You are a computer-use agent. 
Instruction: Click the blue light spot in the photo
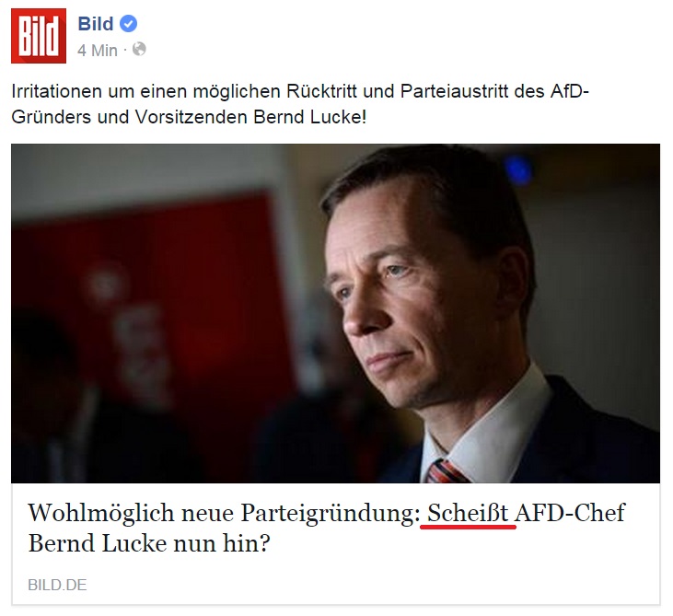tap(518, 170)
